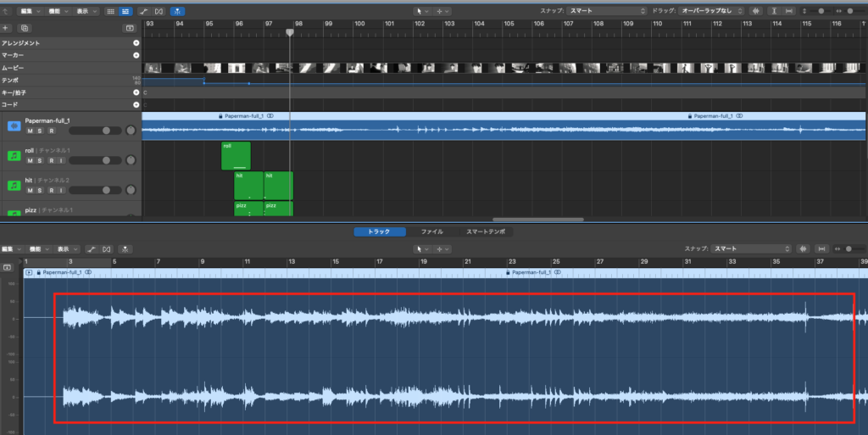
Task: Click the Paperman-full_1 audio track icon
Action: pos(14,126)
